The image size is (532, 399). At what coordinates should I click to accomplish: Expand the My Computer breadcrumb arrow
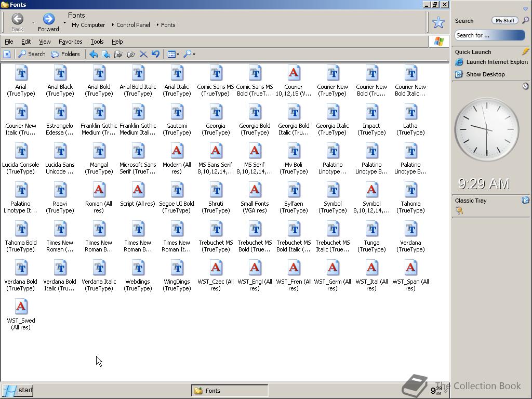[113, 25]
